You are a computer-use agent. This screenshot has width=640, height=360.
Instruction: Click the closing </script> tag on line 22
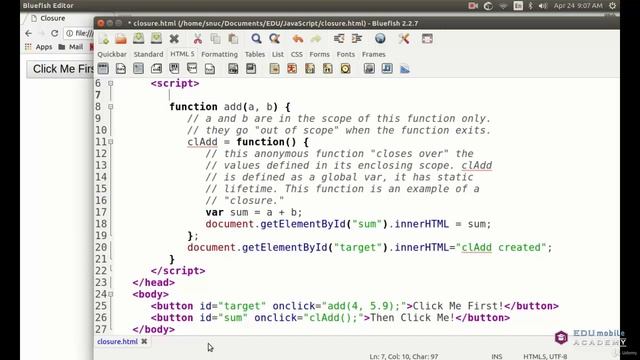[x=178, y=271]
